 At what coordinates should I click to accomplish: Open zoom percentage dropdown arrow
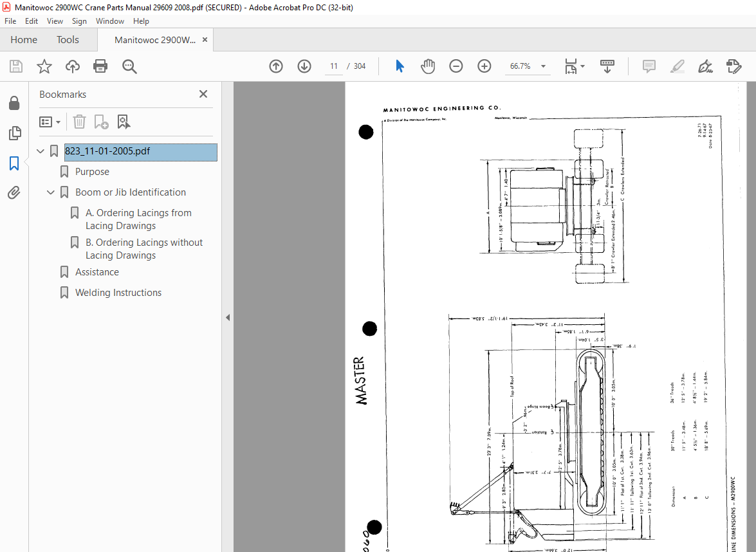point(544,66)
